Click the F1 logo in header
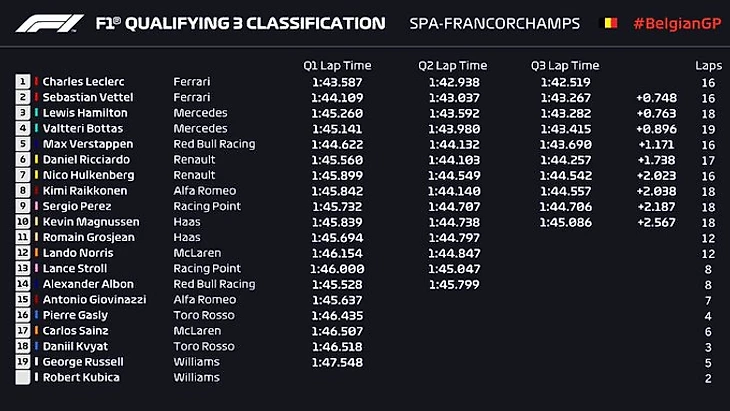Screen dimensions: 730x411 50,23
